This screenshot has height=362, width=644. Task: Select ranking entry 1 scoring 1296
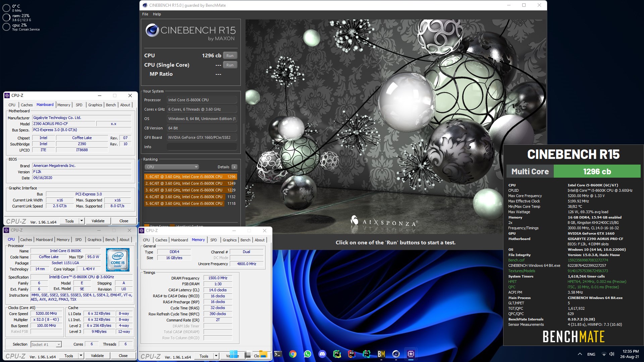click(191, 177)
